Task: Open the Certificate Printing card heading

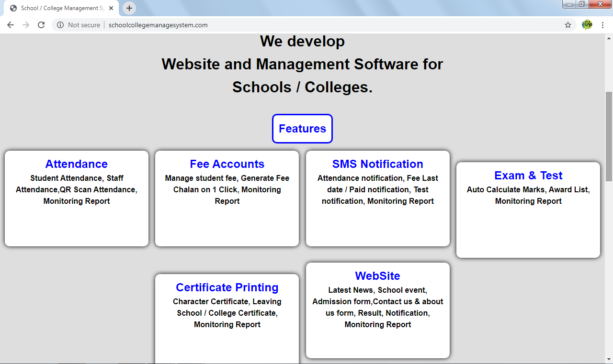Action: pyautogui.click(x=227, y=287)
